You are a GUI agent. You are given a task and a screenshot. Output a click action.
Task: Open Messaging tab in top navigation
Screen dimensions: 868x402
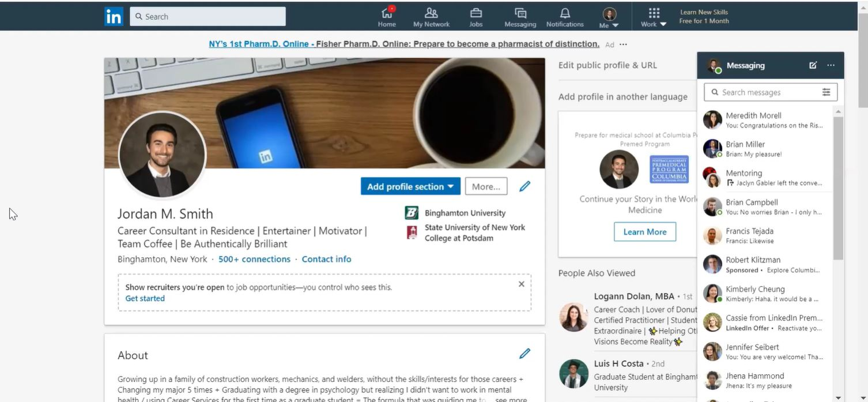[520, 17]
